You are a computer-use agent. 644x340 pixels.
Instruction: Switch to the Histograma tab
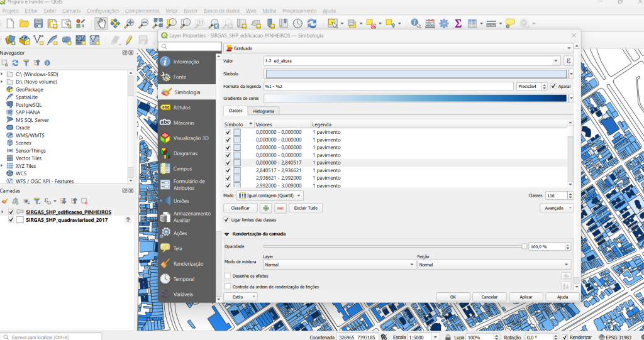coord(264,111)
